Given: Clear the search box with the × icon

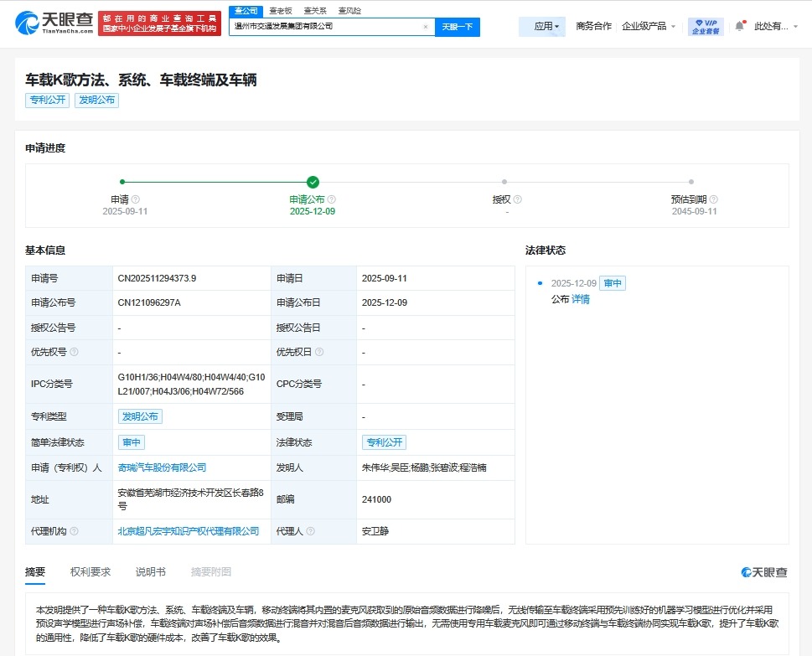Looking at the screenshot, I should [425, 26].
